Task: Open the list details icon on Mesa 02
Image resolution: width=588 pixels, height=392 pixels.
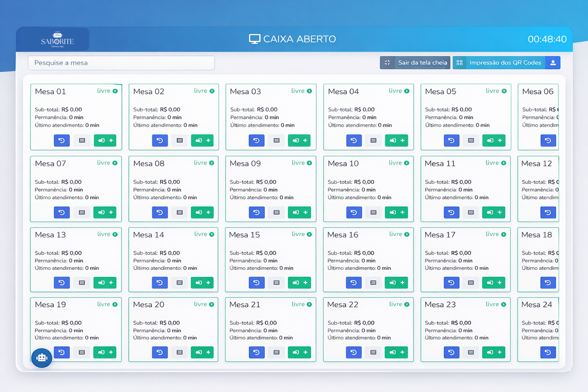Action: click(180, 140)
